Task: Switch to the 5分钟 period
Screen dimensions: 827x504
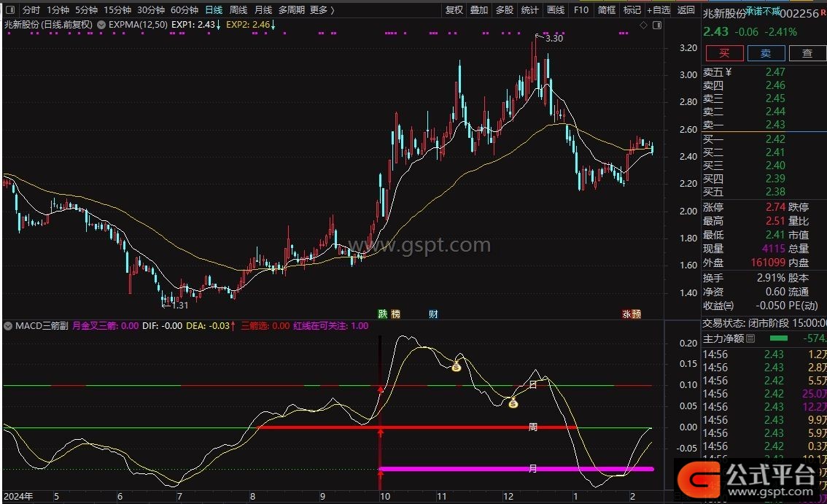Action: (86, 9)
